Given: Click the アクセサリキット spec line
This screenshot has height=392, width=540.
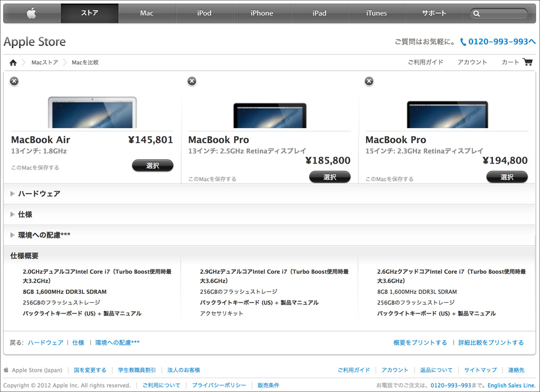Looking at the screenshot, I should [221, 313].
